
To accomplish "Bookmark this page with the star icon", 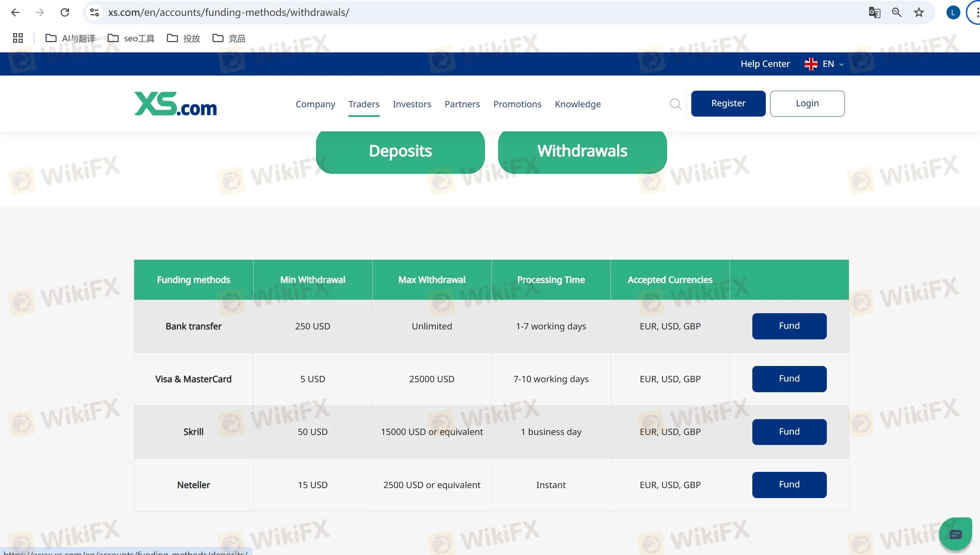I will coord(919,12).
